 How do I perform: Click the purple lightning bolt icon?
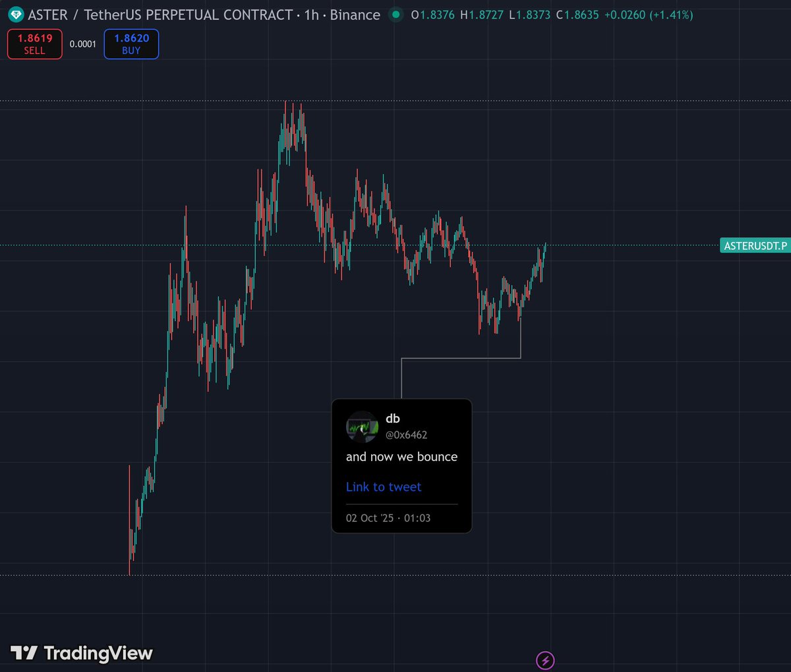coord(545,659)
